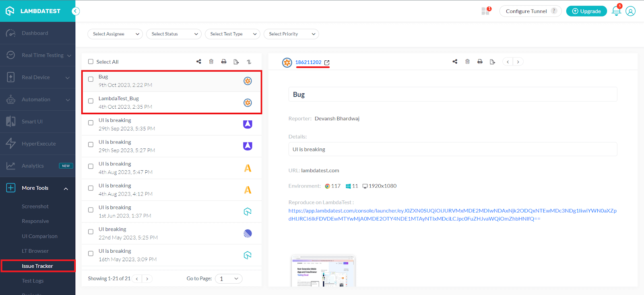
Task: Share selected issues from list toolbar
Action: [199, 62]
